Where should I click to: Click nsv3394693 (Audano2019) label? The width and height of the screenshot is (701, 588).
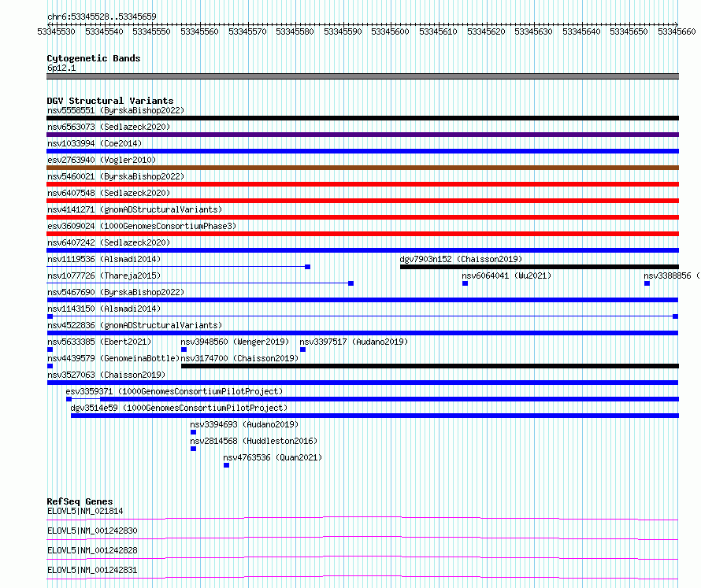(x=244, y=424)
